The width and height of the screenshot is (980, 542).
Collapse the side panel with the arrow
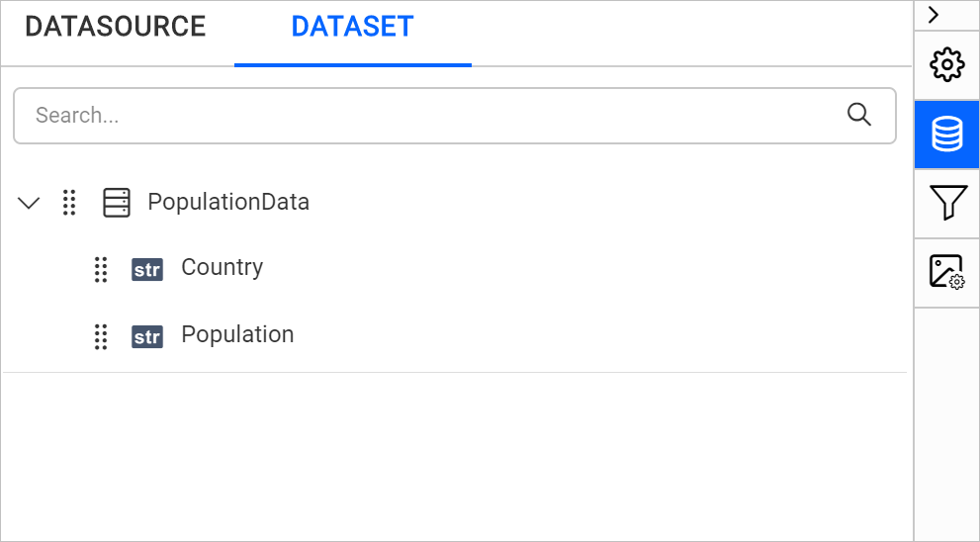click(934, 15)
